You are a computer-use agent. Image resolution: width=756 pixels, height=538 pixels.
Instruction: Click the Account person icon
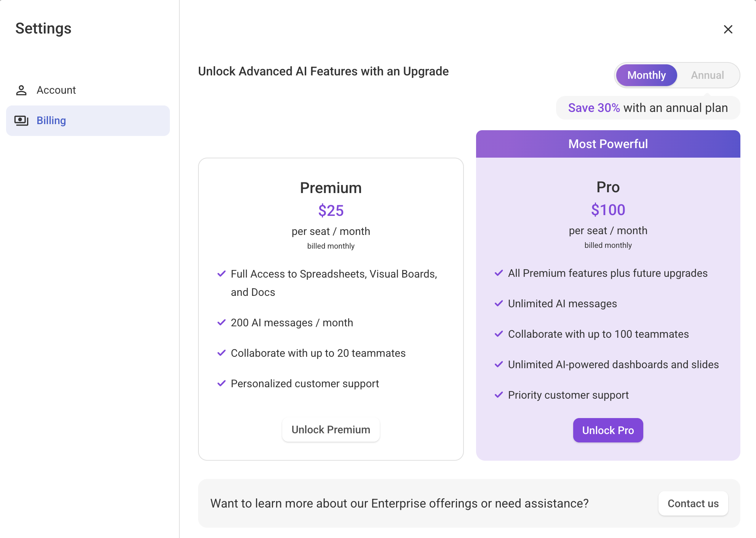(21, 90)
